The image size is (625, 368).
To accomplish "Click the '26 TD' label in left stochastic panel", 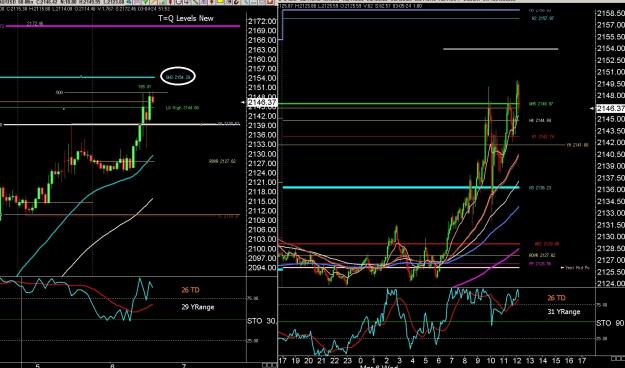I will click(x=190, y=290).
